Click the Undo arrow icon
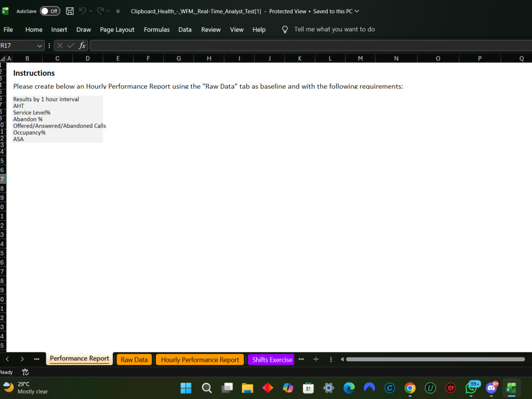 click(82, 11)
